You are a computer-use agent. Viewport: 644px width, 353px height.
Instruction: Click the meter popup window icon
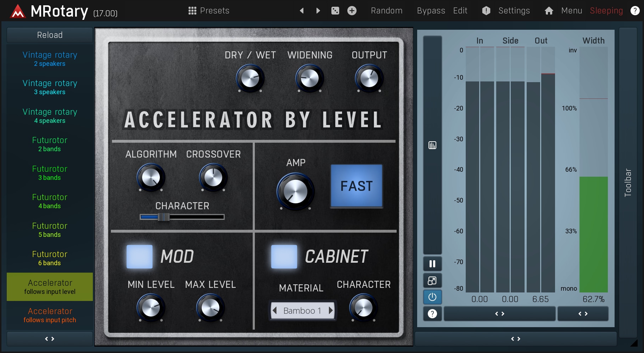coord(432,281)
